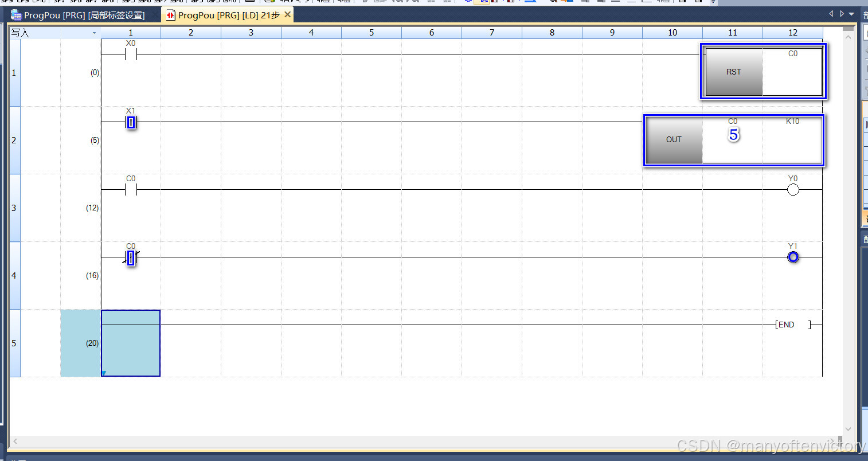Select the C0 normally open contact

[x=131, y=190]
